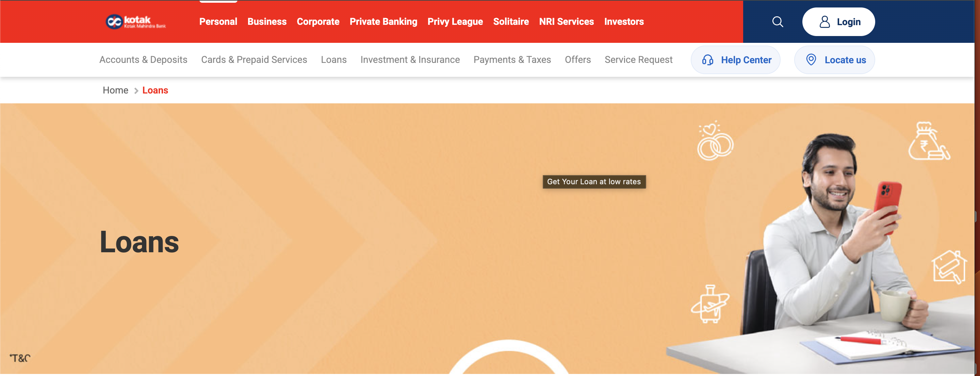Open the Help Center button
The image size is (980, 376).
click(x=735, y=60)
